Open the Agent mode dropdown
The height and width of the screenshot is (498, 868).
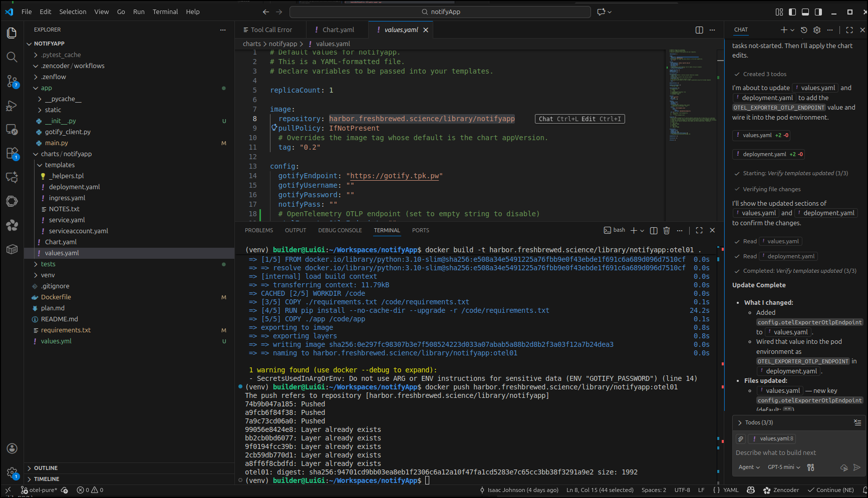[x=749, y=467]
